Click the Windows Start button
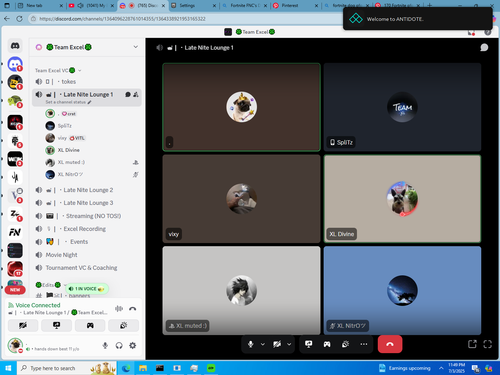Image resolution: width=500 pixels, height=375 pixels. pos(8,368)
